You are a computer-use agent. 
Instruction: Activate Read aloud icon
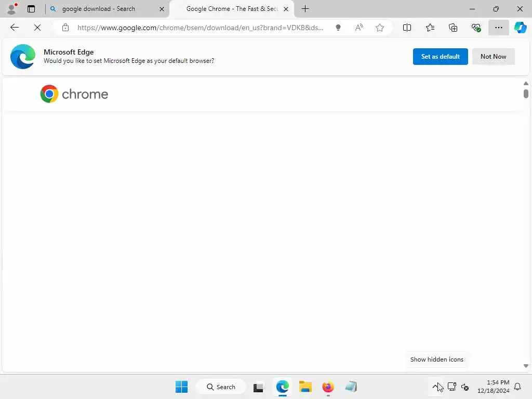pos(359,28)
